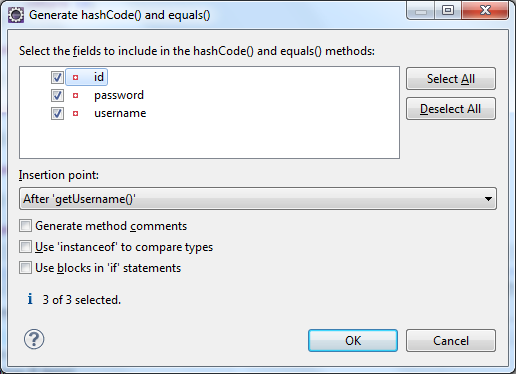The width and height of the screenshot is (516, 374).
Task: Click the red field icon beside password
Action: [76, 96]
